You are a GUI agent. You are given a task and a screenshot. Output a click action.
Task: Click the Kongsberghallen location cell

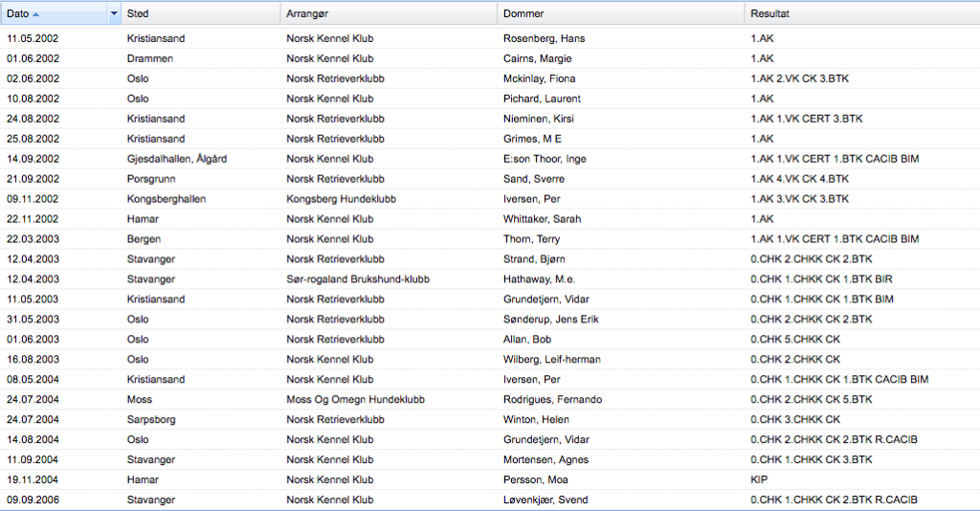pyautogui.click(x=167, y=199)
